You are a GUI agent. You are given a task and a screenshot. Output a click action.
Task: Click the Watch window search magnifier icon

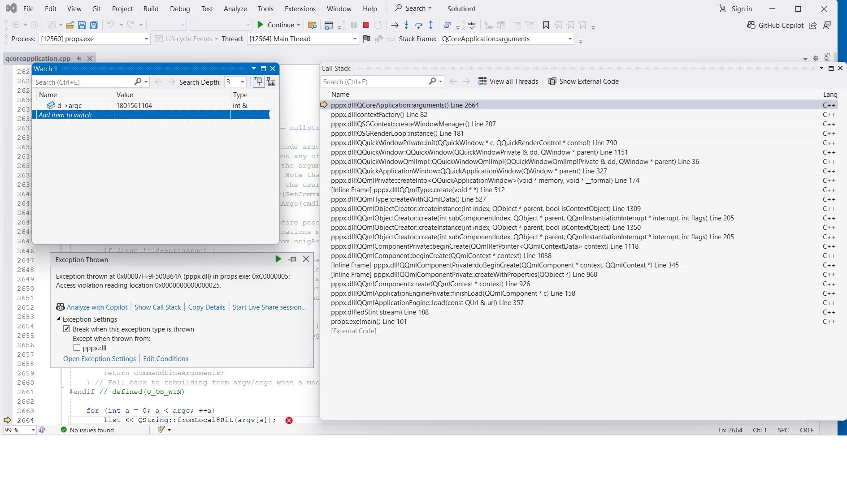138,82
